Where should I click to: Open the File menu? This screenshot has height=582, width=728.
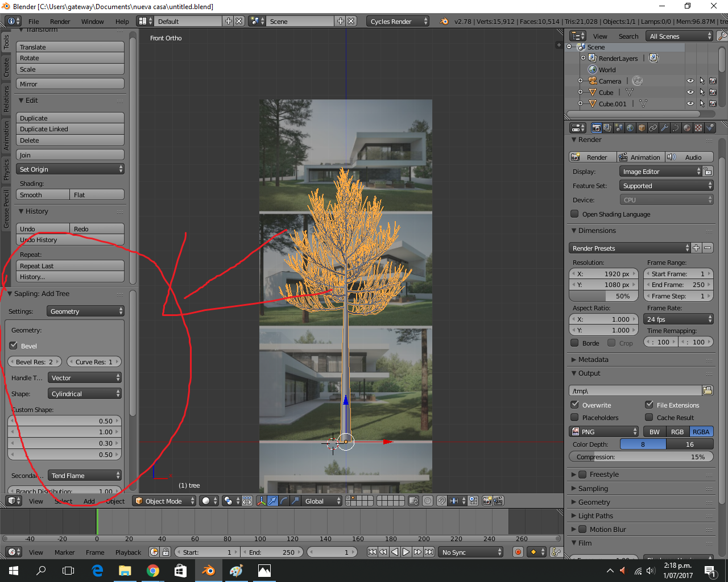pyautogui.click(x=34, y=22)
